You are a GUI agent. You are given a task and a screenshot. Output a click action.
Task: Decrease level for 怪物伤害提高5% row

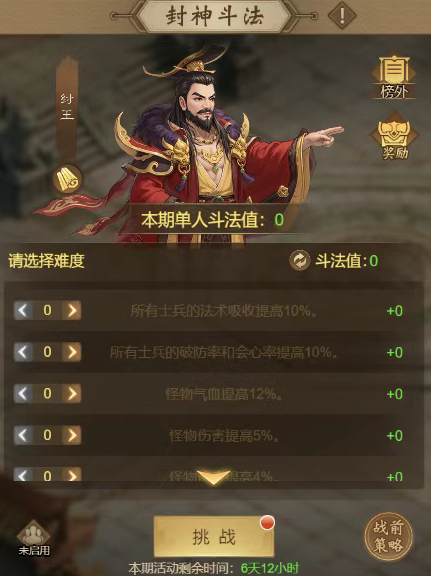(x=23, y=435)
